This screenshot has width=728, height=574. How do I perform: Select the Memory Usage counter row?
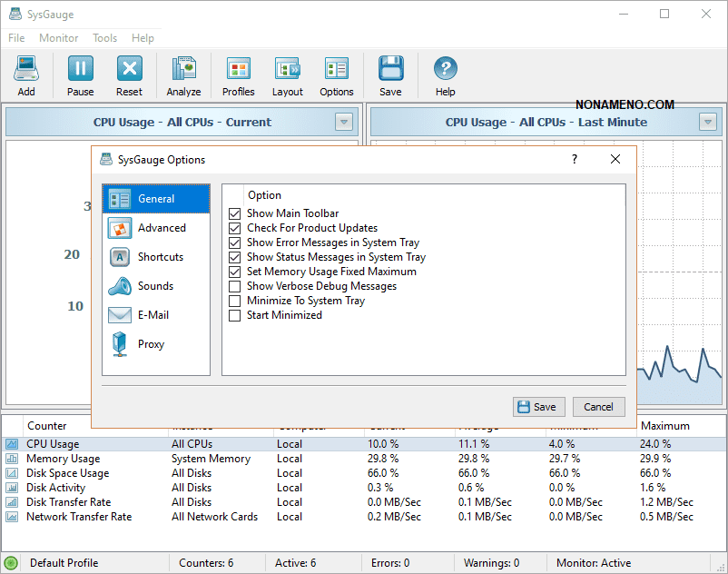(x=64, y=459)
